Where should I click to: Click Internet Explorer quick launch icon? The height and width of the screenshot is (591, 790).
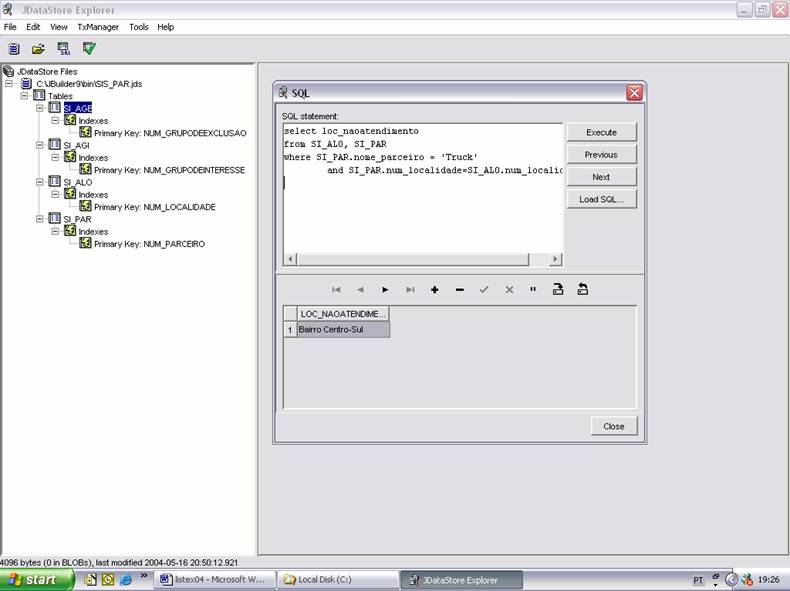click(x=125, y=579)
